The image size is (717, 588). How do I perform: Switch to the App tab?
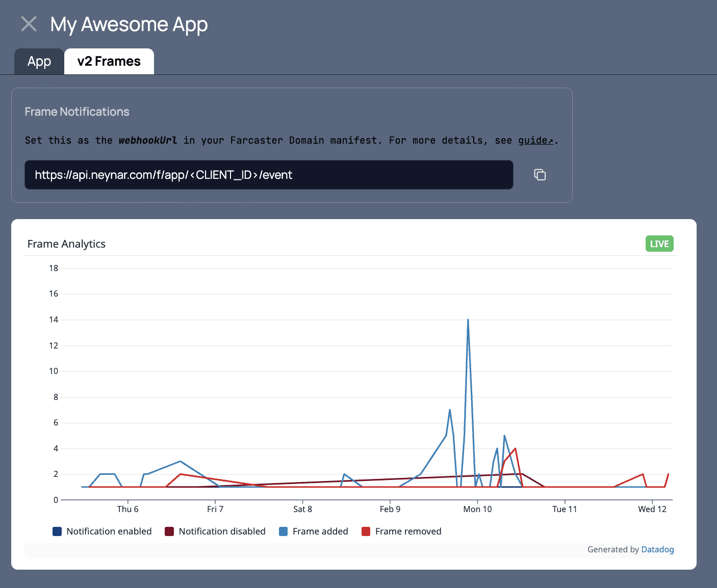point(39,62)
